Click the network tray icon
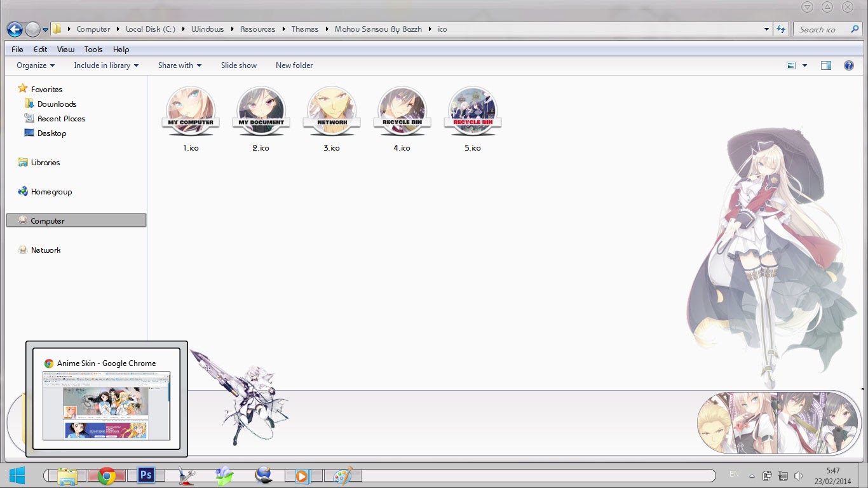 tap(783, 476)
